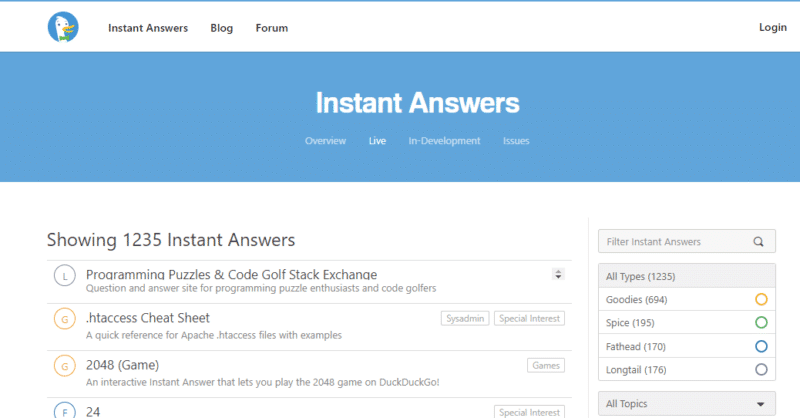Open the Blog nav link
Viewport: 800px width, 418px height.
pos(221,28)
